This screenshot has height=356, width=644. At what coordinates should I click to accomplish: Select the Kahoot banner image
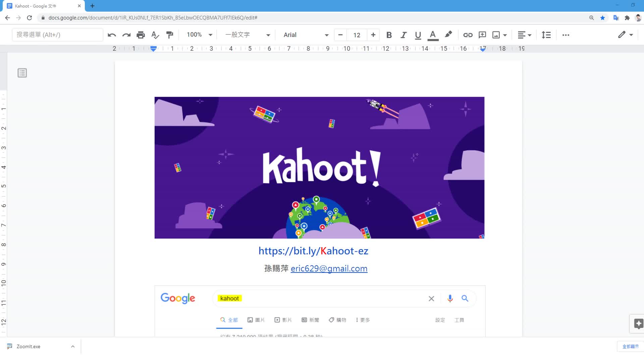click(x=319, y=168)
